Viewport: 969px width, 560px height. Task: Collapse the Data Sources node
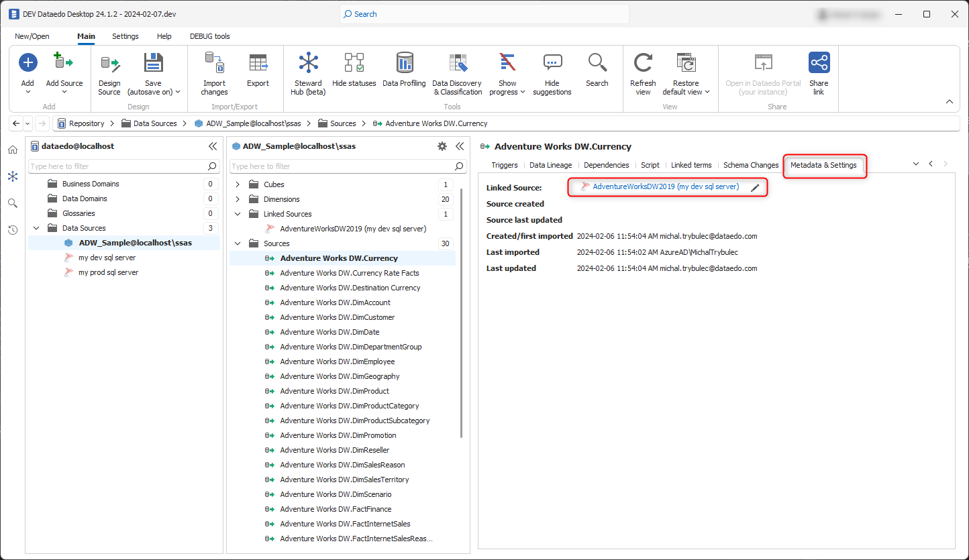(36, 228)
